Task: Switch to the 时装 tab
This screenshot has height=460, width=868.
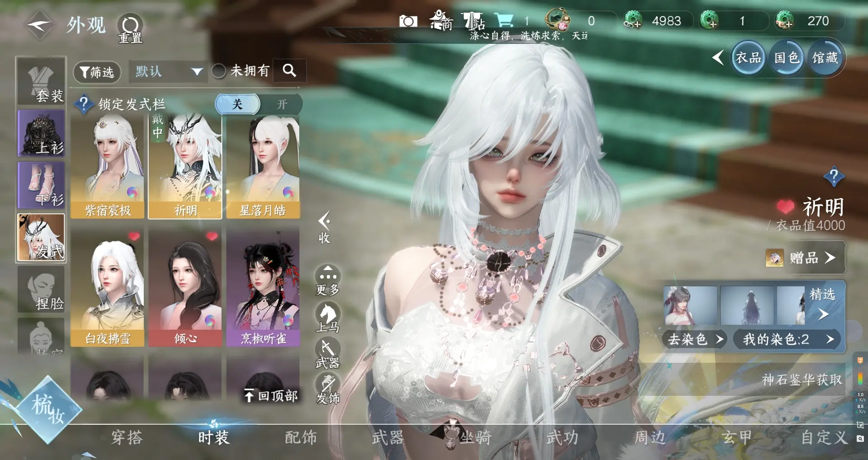Action: (x=214, y=437)
